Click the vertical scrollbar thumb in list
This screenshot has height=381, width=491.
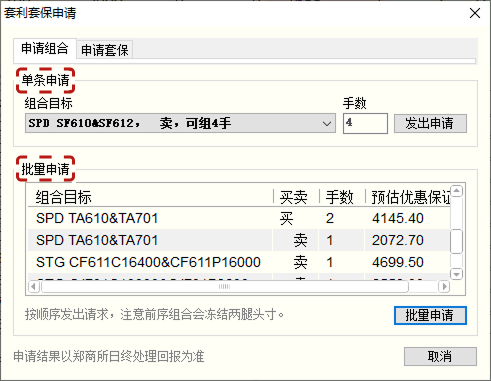456,241
